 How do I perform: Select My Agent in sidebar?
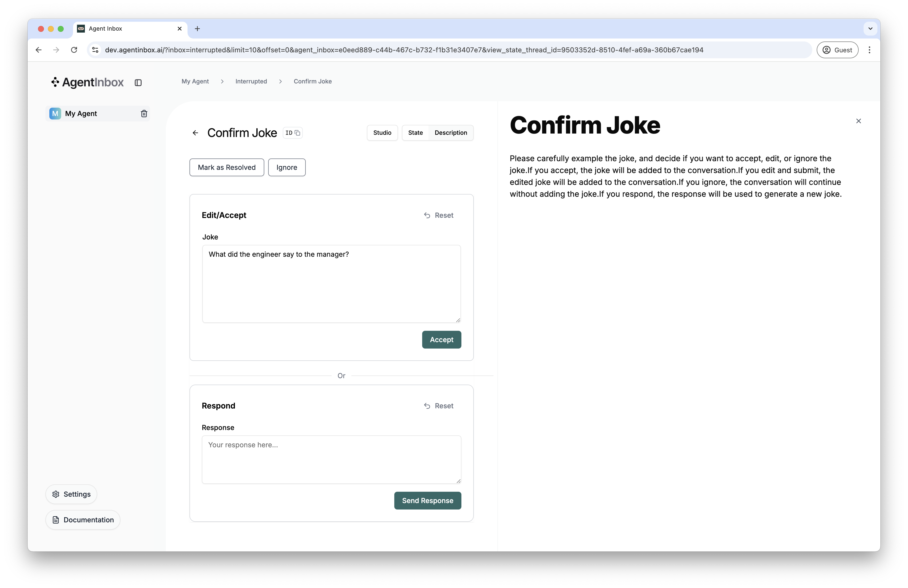point(81,113)
